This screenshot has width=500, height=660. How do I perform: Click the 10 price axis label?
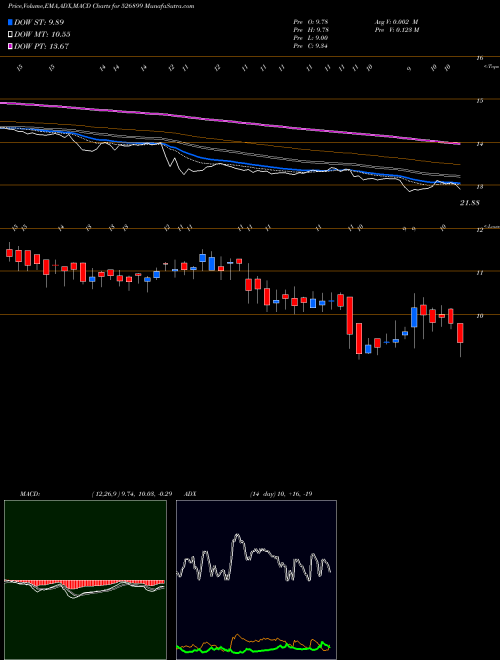(479, 316)
